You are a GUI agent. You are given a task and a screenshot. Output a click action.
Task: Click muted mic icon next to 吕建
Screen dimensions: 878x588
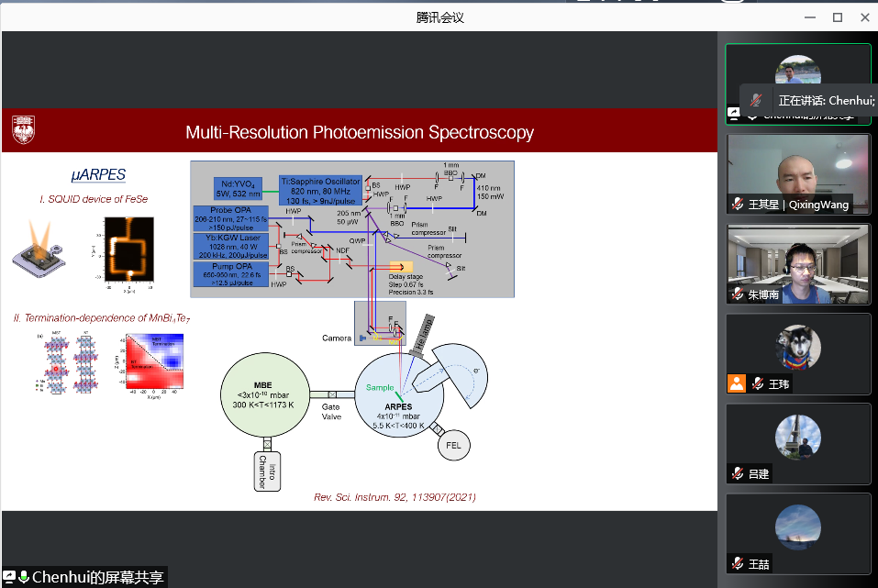coord(738,473)
